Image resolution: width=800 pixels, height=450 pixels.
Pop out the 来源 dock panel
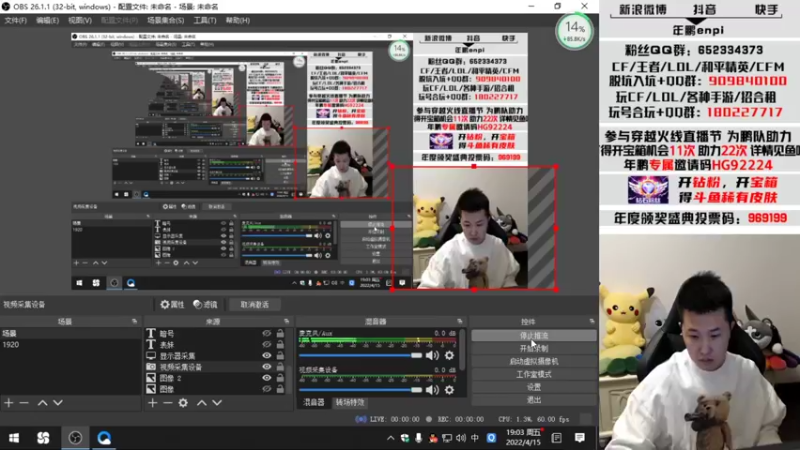click(286, 321)
